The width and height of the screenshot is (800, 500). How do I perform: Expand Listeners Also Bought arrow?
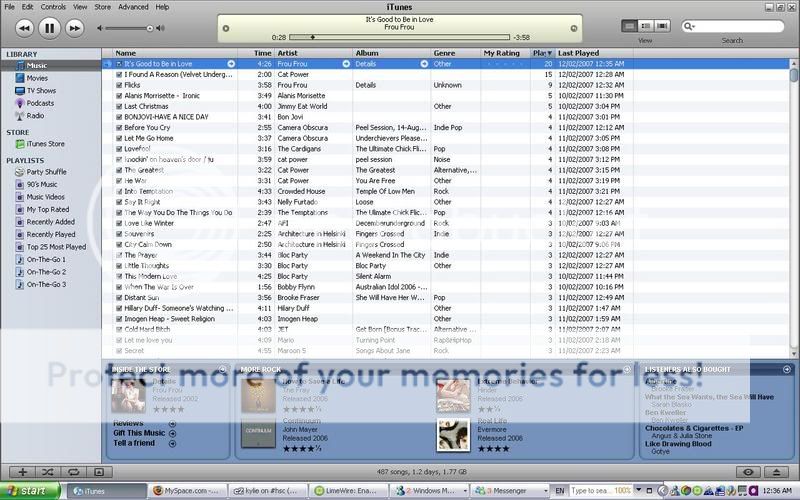point(787,369)
